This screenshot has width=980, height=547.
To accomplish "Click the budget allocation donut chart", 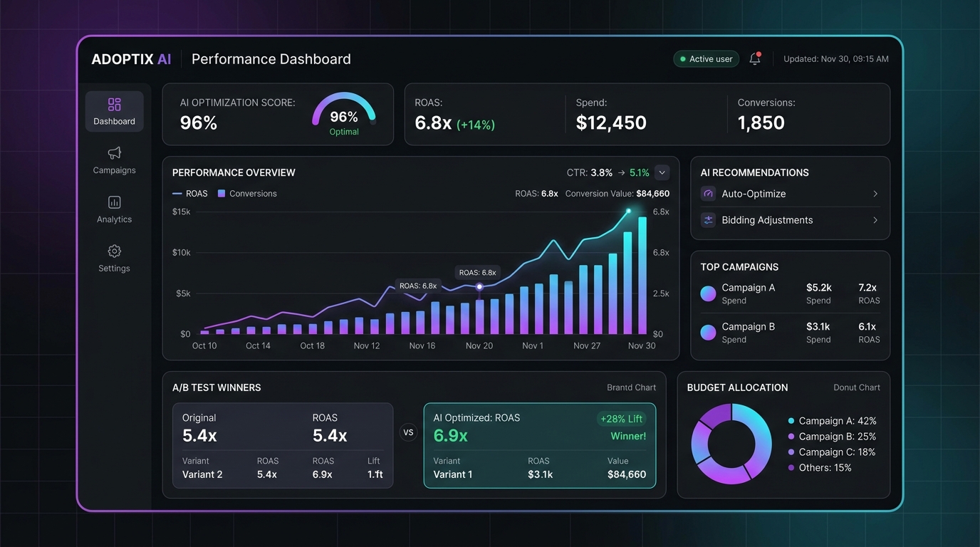I will pos(731,444).
